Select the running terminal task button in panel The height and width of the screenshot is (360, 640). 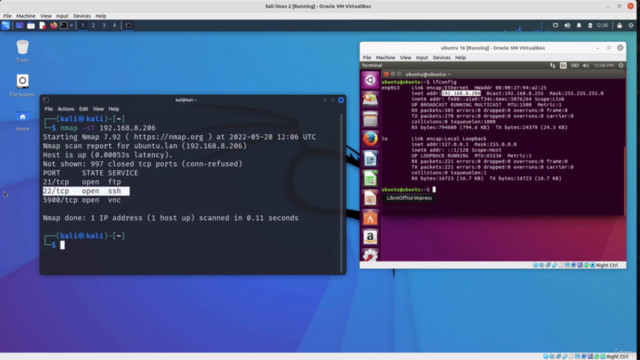(128, 25)
